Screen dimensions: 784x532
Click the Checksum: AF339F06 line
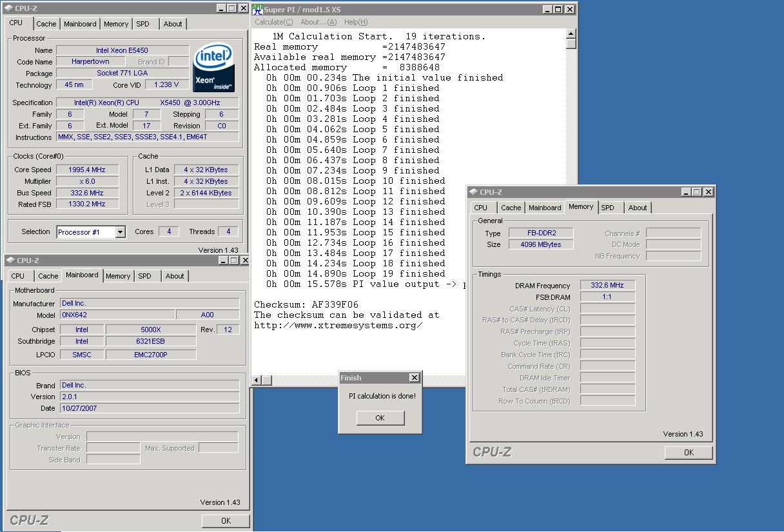tap(306, 304)
